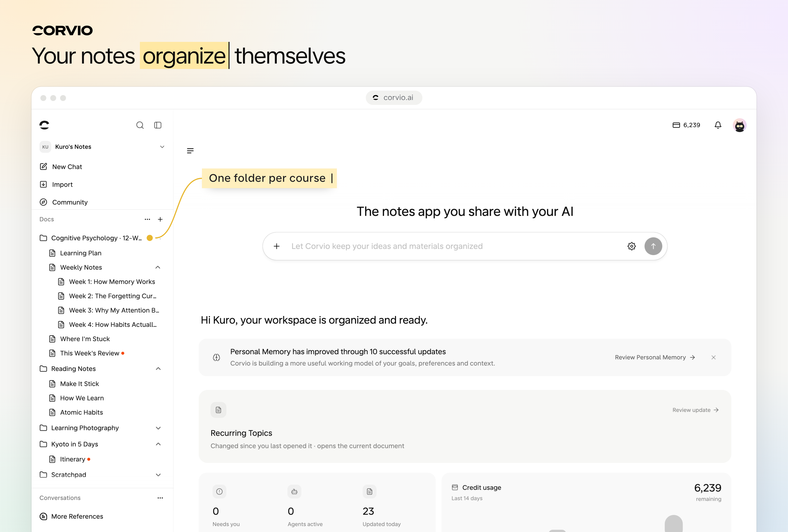
Task: Open the search icon in sidebar
Action: point(140,125)
